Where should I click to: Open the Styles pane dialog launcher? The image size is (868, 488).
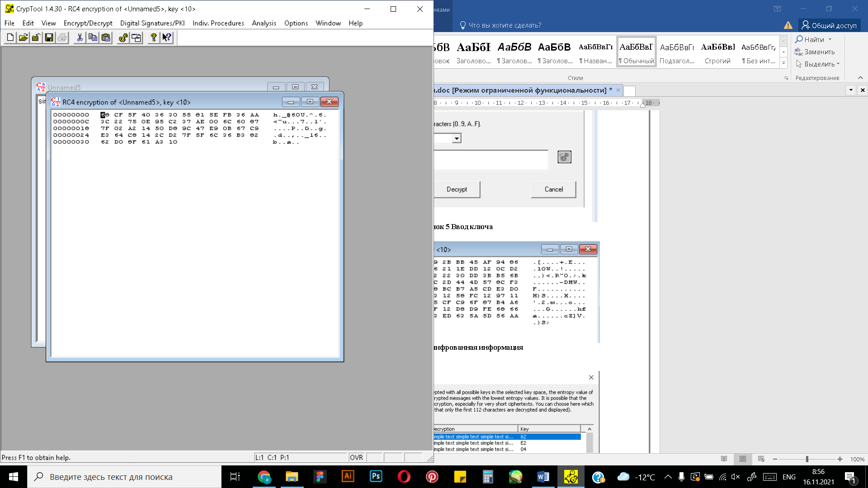(786, 78)
